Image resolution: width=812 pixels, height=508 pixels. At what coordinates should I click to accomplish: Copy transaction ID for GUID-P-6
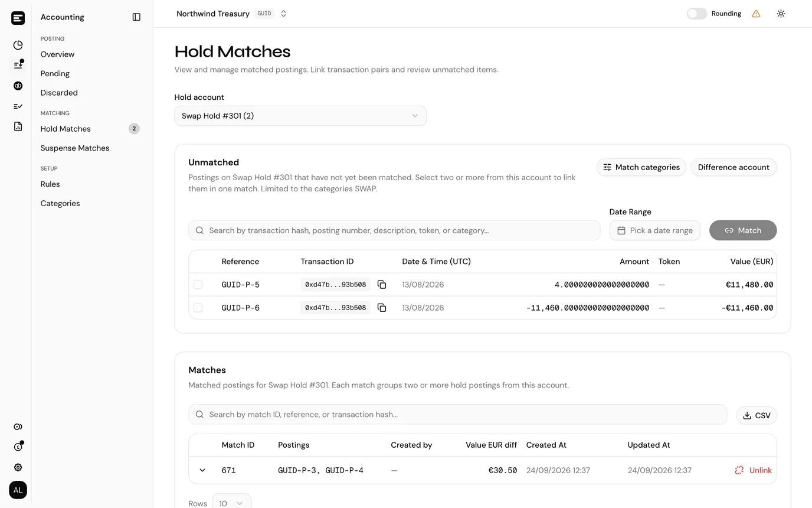[x=382, y=308]
